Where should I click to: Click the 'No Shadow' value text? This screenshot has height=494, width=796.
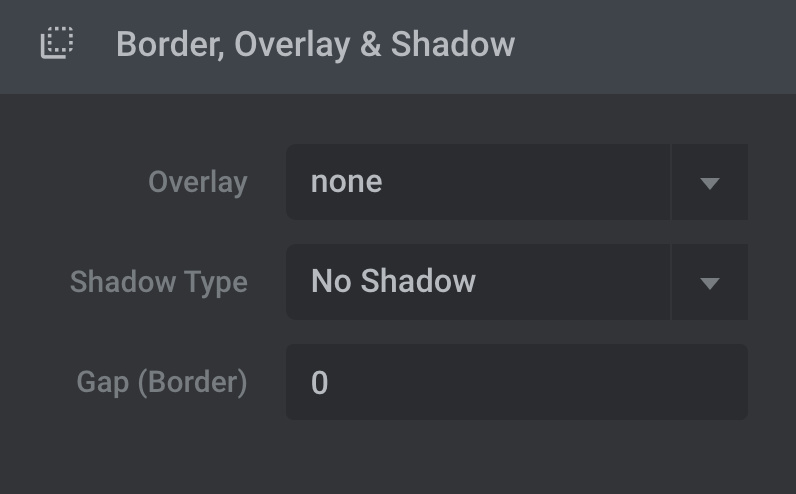(x=393, y=281)
